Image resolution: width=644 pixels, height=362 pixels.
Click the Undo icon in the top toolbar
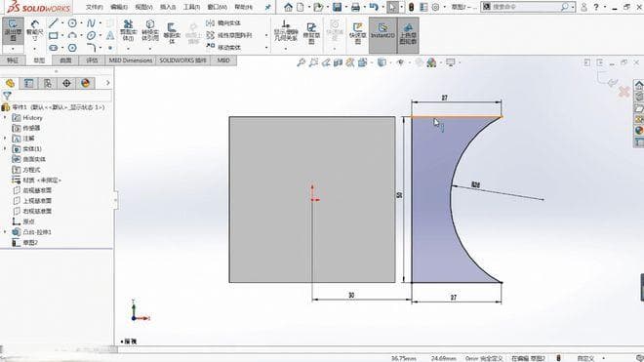point(374,7)
